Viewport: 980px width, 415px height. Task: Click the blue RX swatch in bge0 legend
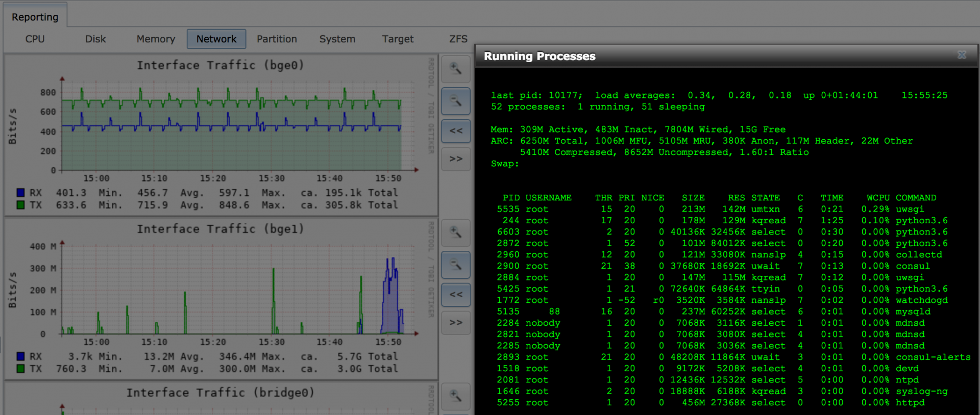pos(20,193)
